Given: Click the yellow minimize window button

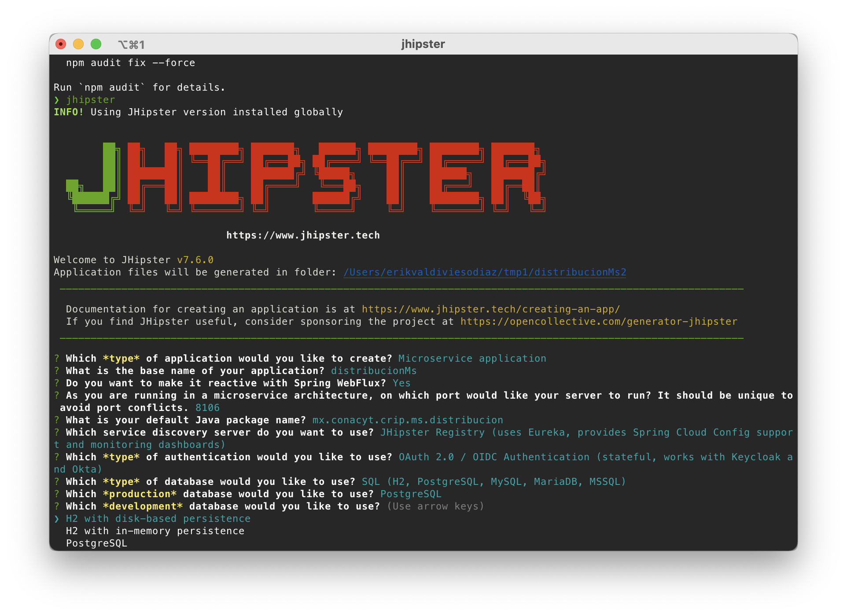Looking at the screenshot, I should pos(78,44).
